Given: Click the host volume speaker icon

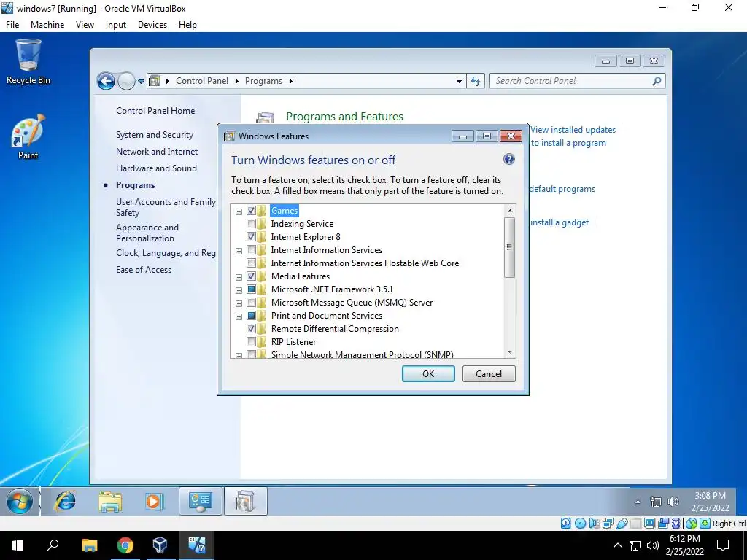Looking at the screenshot, I should coord(652,545).
